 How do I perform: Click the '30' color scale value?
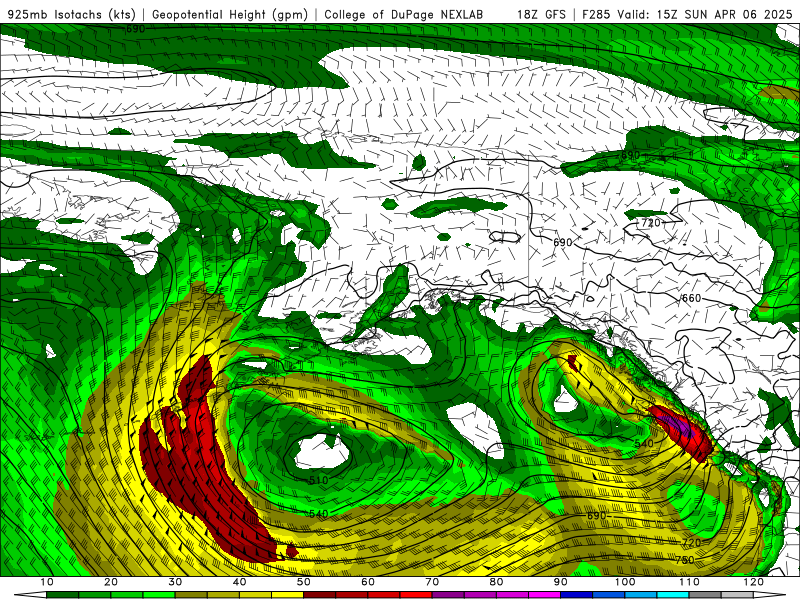point(175,582)
